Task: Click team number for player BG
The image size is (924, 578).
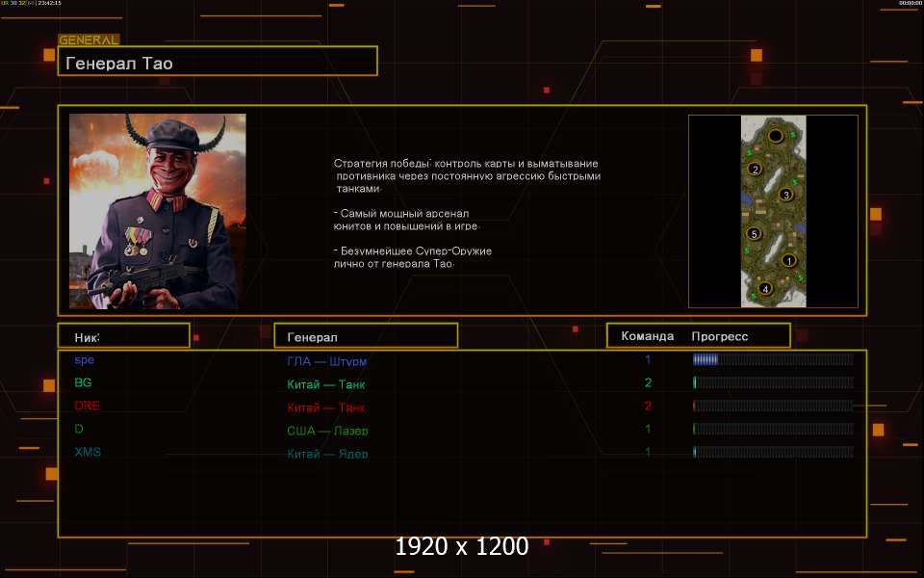Action: click(x=648, y=382)
